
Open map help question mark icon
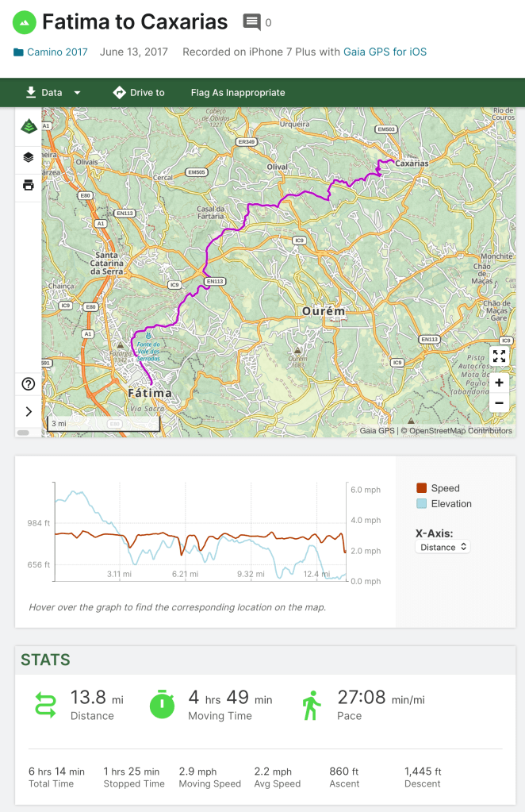pyautogui.click(x=29, y=384)
